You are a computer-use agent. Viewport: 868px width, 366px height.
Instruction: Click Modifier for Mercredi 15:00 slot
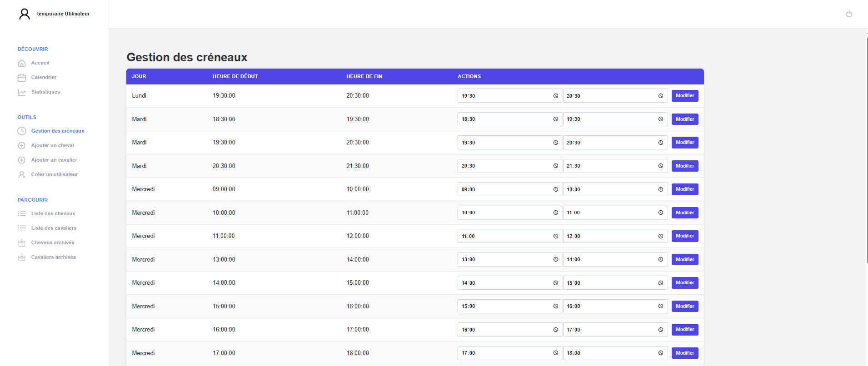(x=685, y=307)
